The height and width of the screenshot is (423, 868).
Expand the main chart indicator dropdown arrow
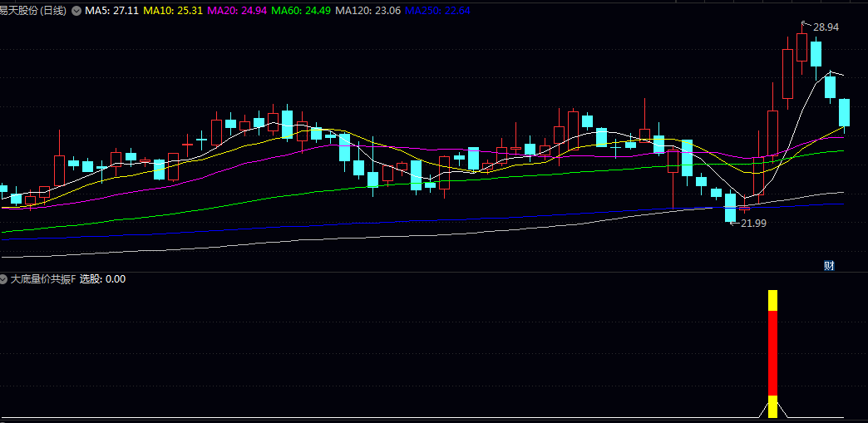76,11
